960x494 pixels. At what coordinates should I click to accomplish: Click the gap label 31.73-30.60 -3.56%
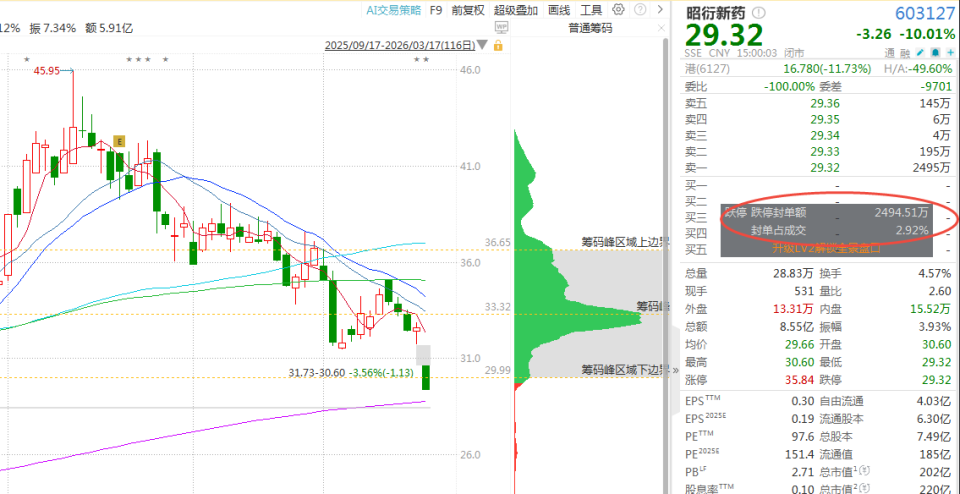351,372
